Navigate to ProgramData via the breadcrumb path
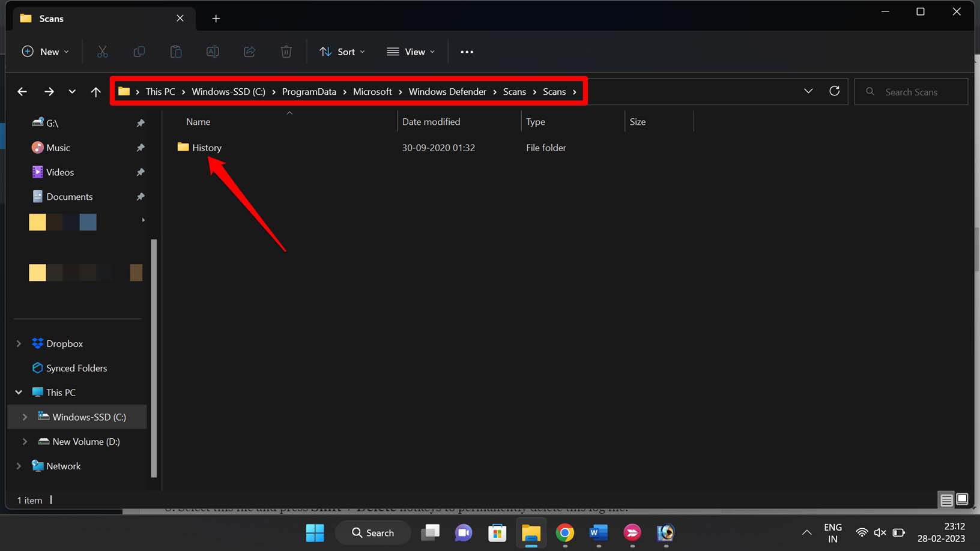This screenshot has height=551, width=980. 309,91
